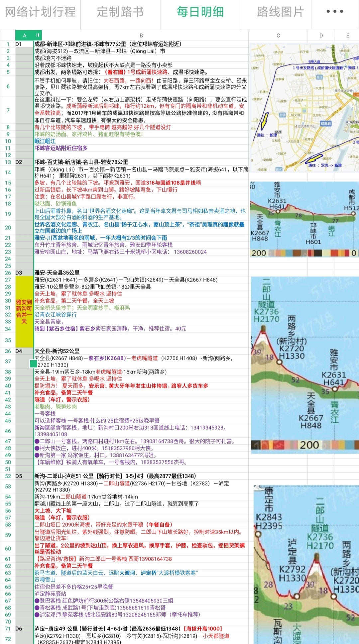Viewport: 359px width, 644px height.
Task: Select row header 71
Action: (8, 629)
